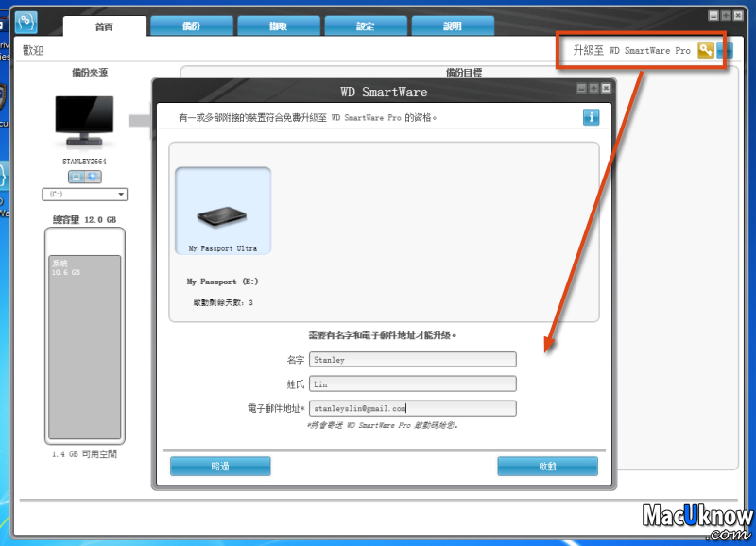Screen dimensions: 756x546
Task: Open the 備份 tab
Action: [x=191, y=26]
